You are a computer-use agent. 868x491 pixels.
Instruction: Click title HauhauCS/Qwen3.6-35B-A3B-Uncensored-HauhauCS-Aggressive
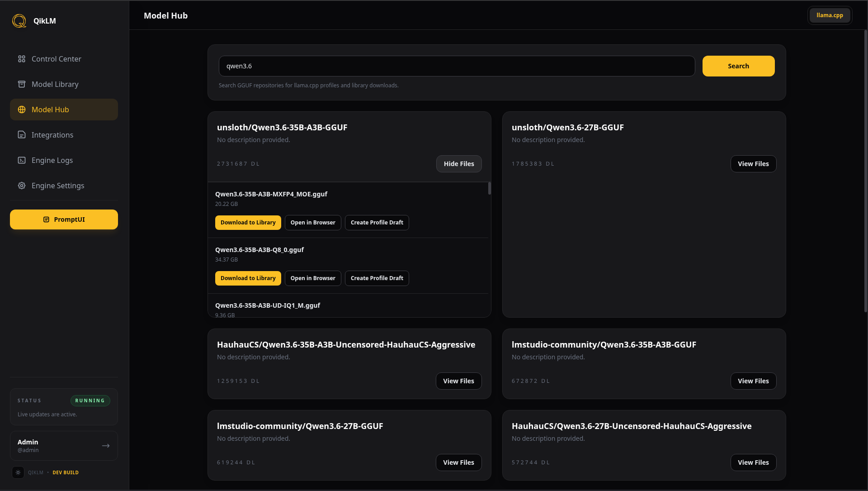coord(346,345)
